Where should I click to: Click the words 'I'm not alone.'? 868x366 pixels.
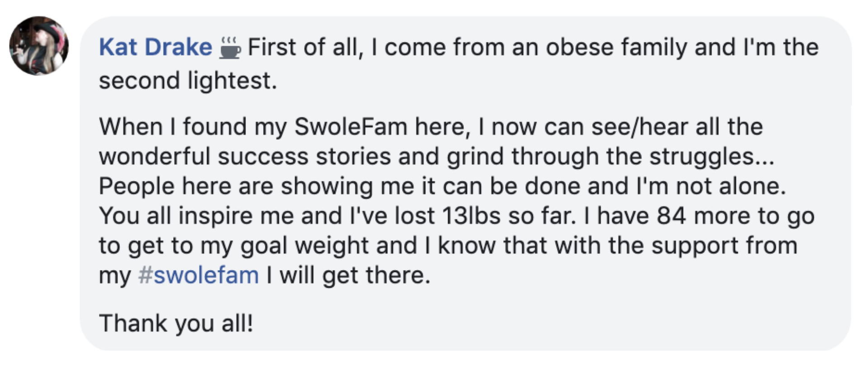(x=711, y=186)
